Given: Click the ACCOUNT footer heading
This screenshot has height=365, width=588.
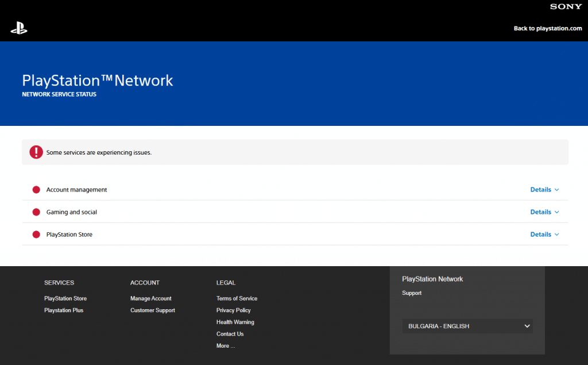Looking at the screenshot, I should tap(145, 283).
